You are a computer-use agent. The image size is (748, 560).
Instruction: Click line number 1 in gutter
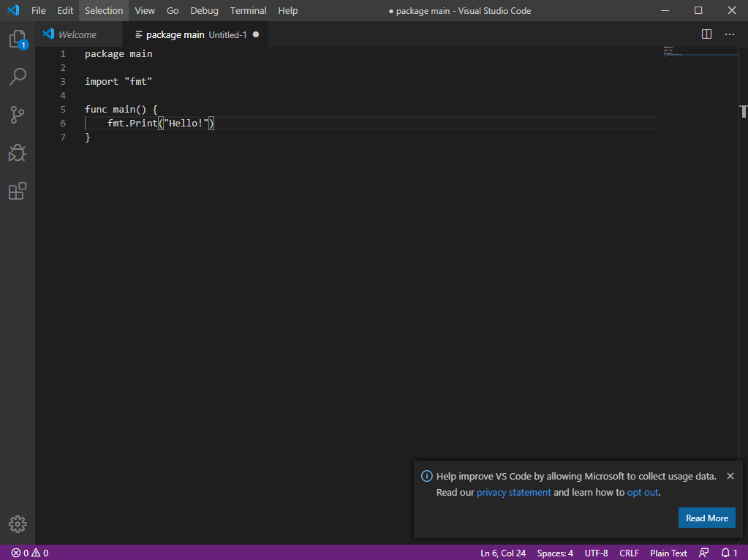click(x=62, y=54)
